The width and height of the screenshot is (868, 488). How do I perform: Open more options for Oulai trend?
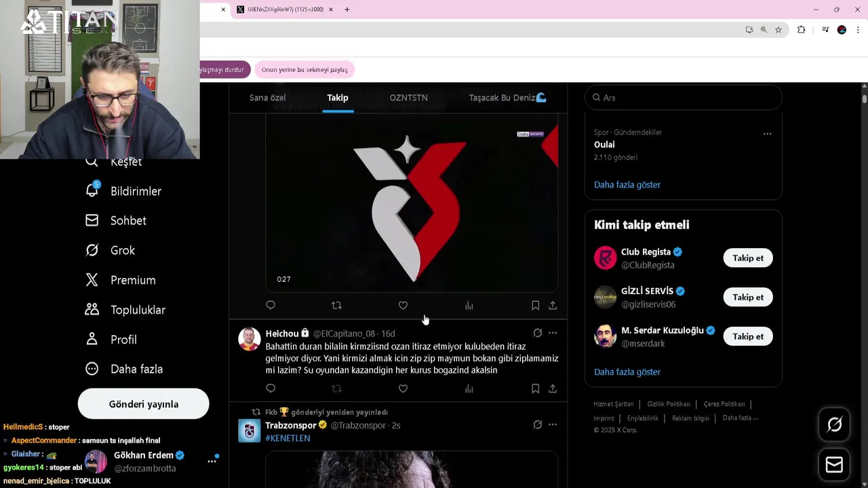click(767, 134)
